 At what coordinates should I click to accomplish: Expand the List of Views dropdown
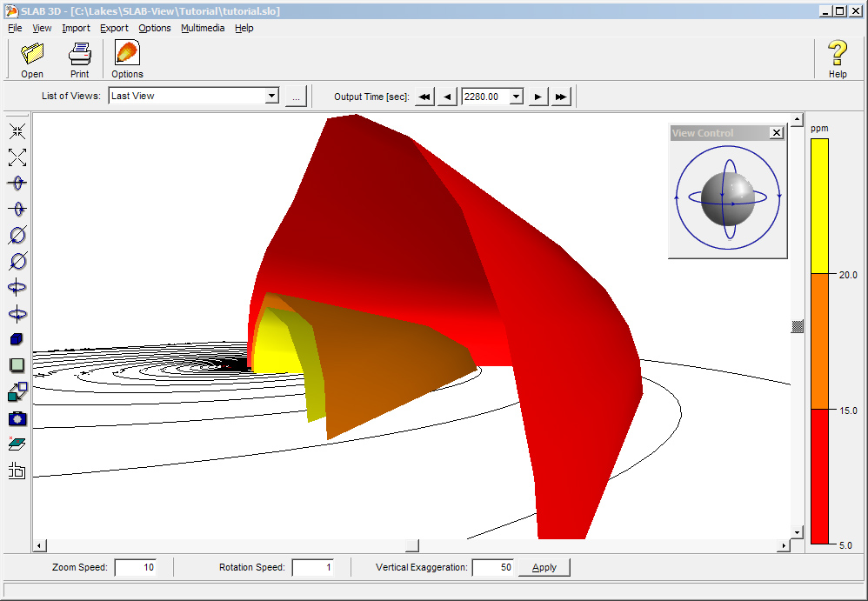(271, 96)
